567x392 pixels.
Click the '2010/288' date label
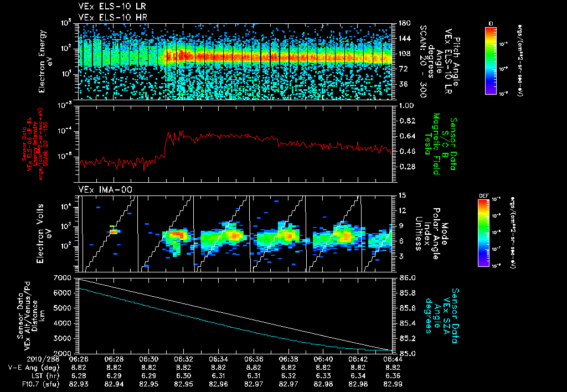click(x=43, y=359)
